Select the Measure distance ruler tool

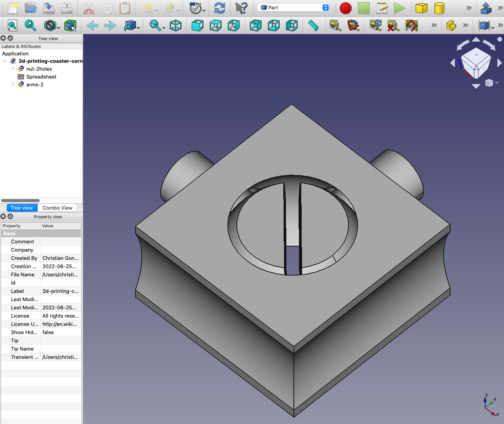[x=313, y=25]
